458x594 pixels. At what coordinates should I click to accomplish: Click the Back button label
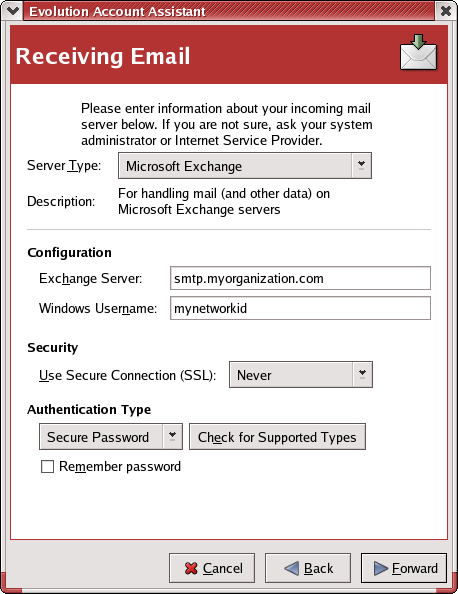[x=319, y=568]
